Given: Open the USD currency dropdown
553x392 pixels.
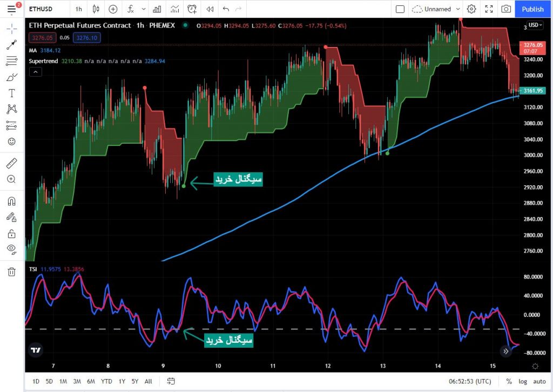Looking at the screenshot, I should (x=535, y=25).
